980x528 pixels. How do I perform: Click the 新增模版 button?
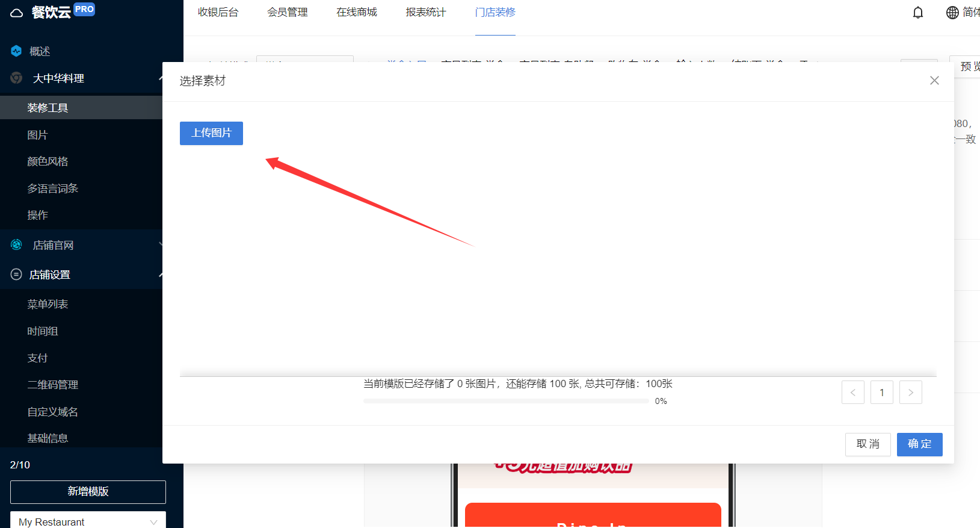[88, 492]
